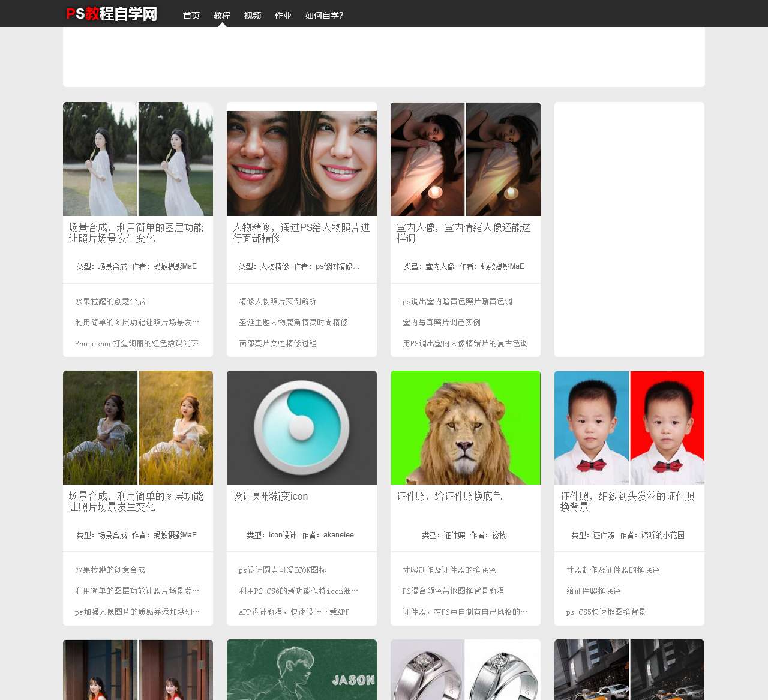Open related link ps调出室内暗黄色照片暖黄色调
Image resolution: width=768 pixels, height=700 pixels.
pos(457,301)
